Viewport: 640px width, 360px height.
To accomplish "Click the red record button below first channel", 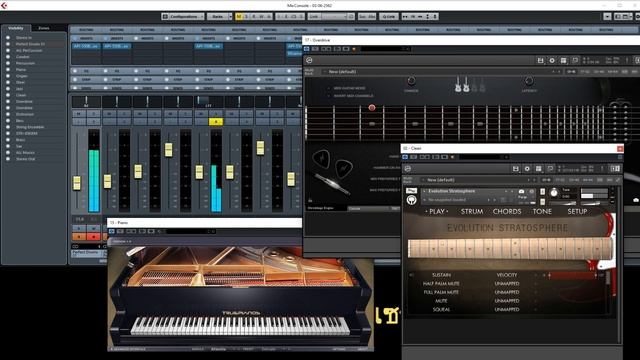I will [93, 236].
